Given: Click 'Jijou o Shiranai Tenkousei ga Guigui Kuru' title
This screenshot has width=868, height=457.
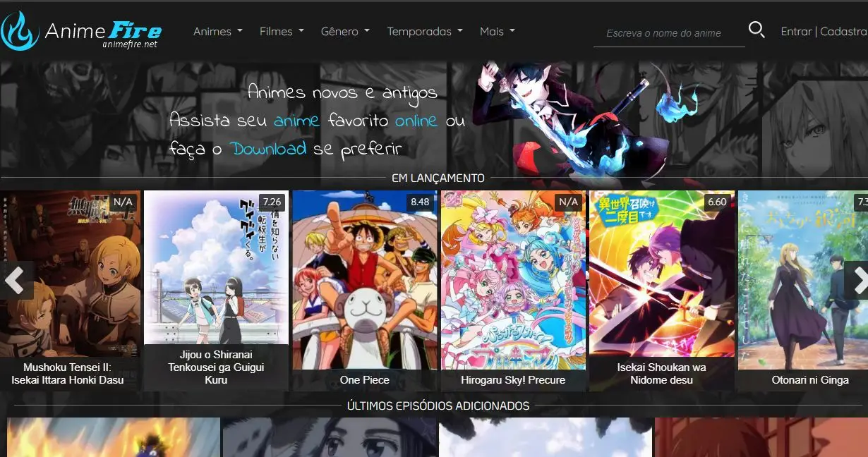Looking at the screenshot, I should pyautogui.click(x=216, y=367).
